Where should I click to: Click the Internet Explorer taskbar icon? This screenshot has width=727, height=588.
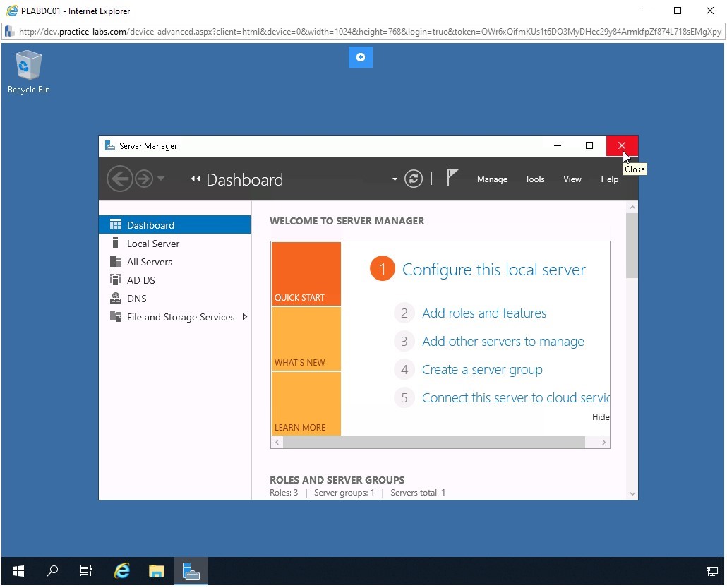(122, 571)
